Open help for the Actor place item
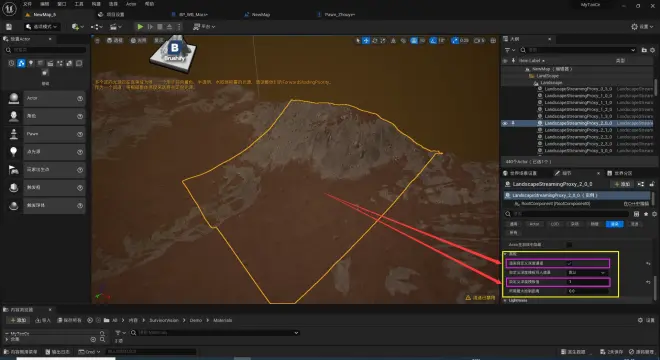The width and height of the screenshot is (660, 360). (80, 98)
